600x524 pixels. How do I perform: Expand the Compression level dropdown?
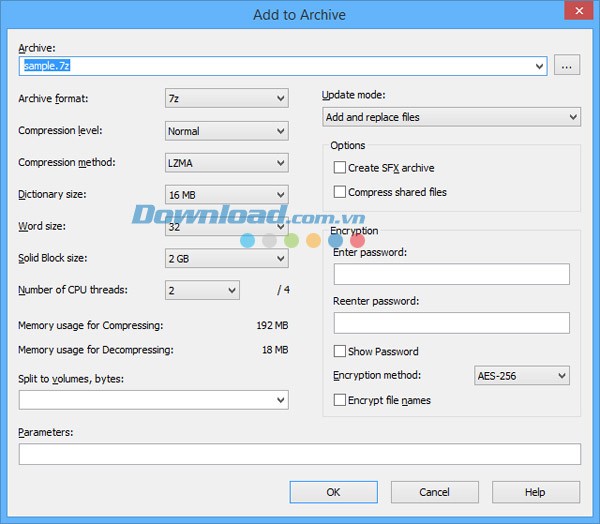pos(226,131)
